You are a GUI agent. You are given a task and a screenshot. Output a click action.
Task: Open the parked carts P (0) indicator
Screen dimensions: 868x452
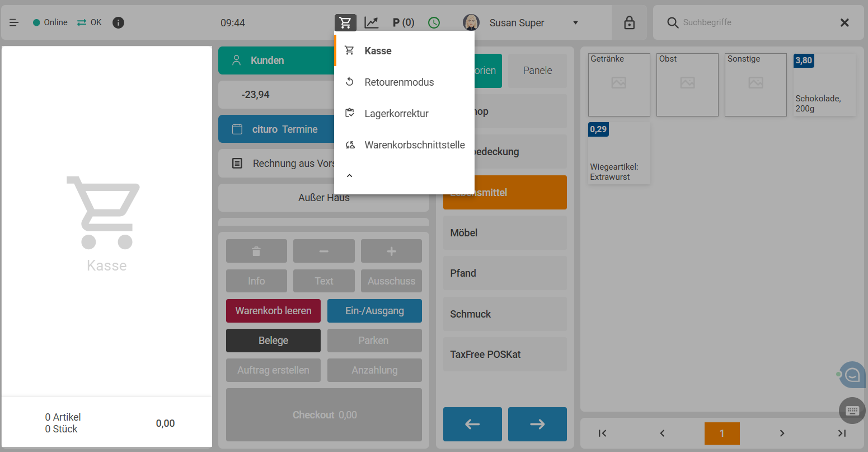(x=403, y=22)
